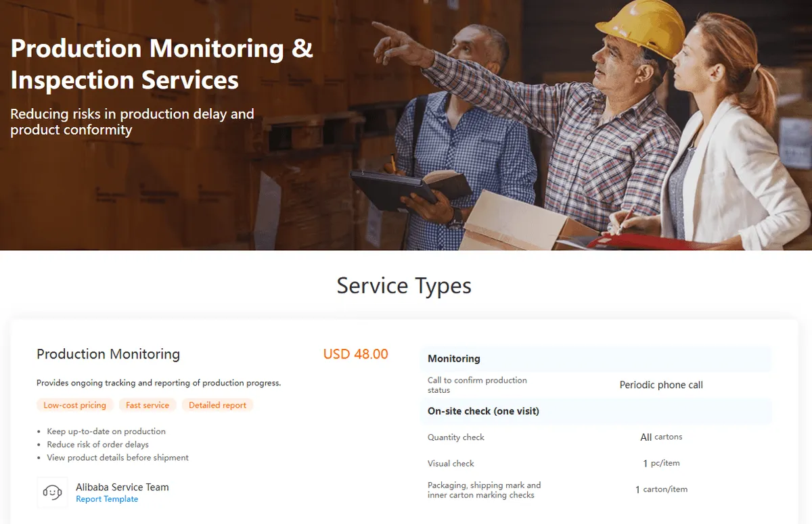Select the Detailed report tag
Screen dimensions: 812x524
tap(218, 405)
